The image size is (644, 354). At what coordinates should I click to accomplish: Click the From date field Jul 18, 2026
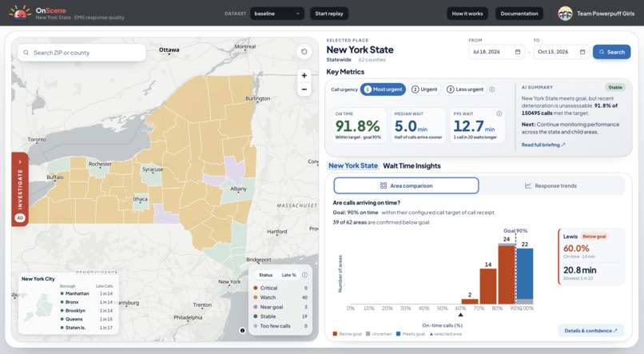(x=496, y=52)
